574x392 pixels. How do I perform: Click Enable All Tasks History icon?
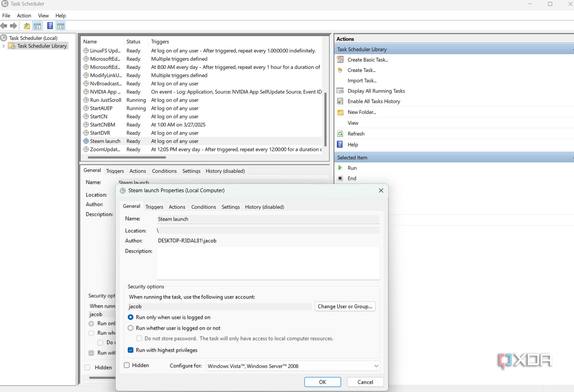click(x=340, y=101)
